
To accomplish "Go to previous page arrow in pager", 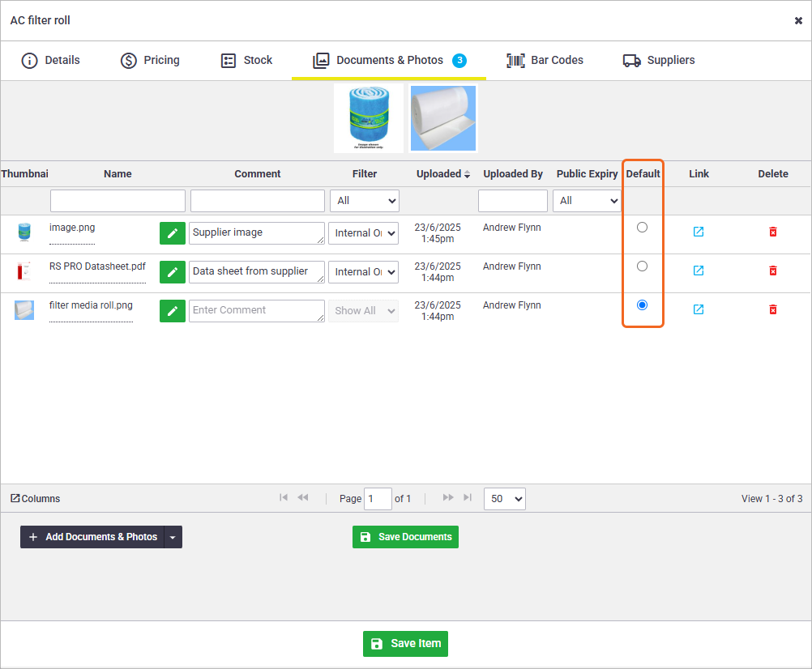I will pyautogui.click(x=303, y=497).
